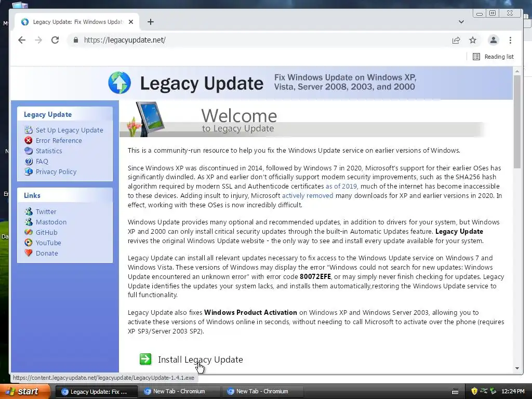
Task: Click the error code 80072EFE text
Action: [315, 276]
